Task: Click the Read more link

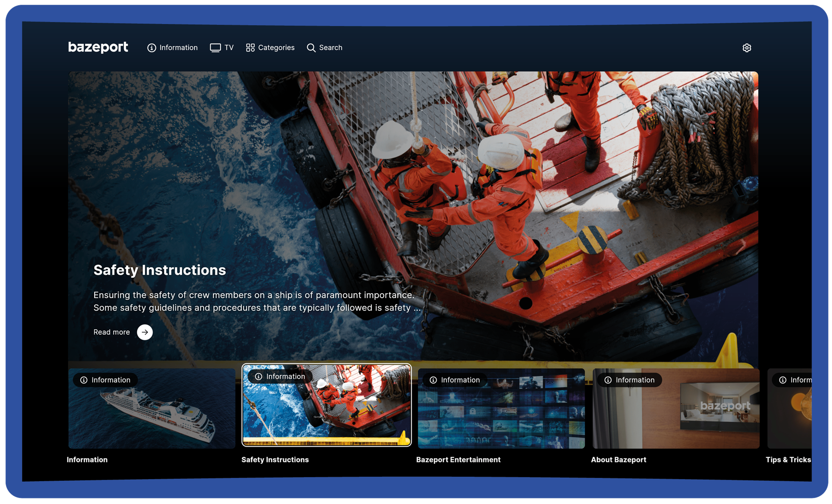Action: 112,332
